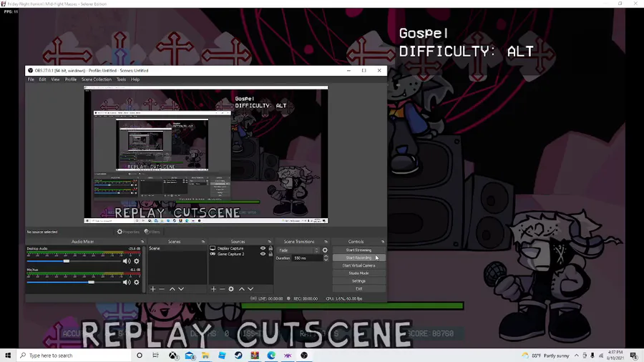The width and height of the screenshot is (644, 362).
Task: Open the notification center icon
Action: click(634, 356)
